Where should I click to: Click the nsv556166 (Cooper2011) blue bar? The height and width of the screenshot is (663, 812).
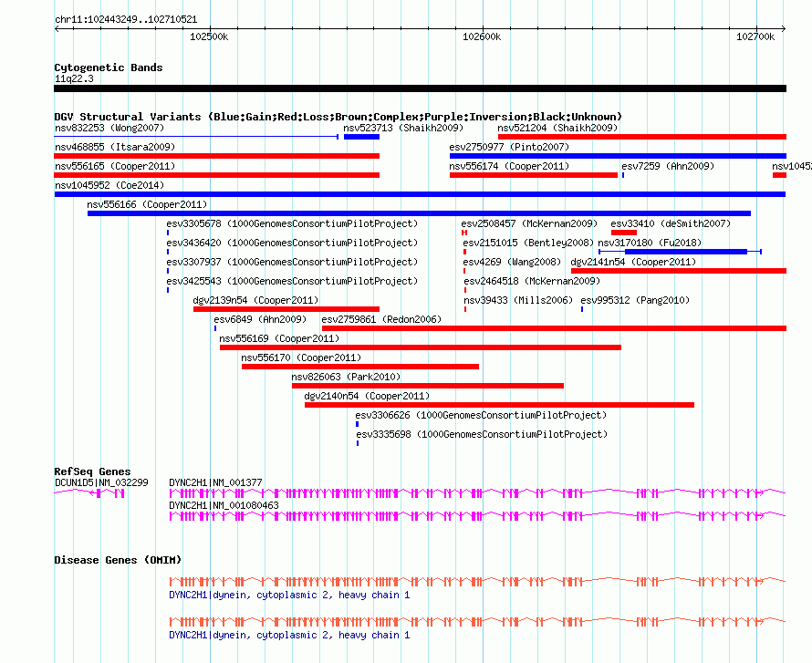[419, 213]
